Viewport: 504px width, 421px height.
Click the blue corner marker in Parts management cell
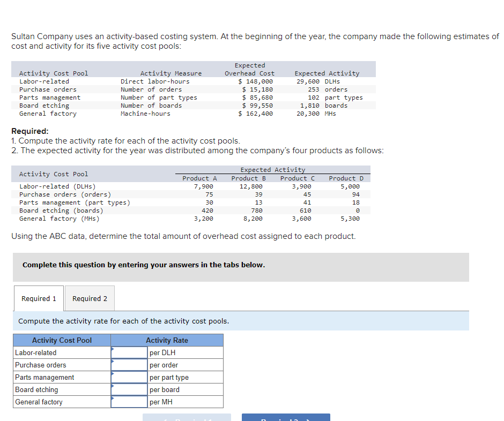113,373
